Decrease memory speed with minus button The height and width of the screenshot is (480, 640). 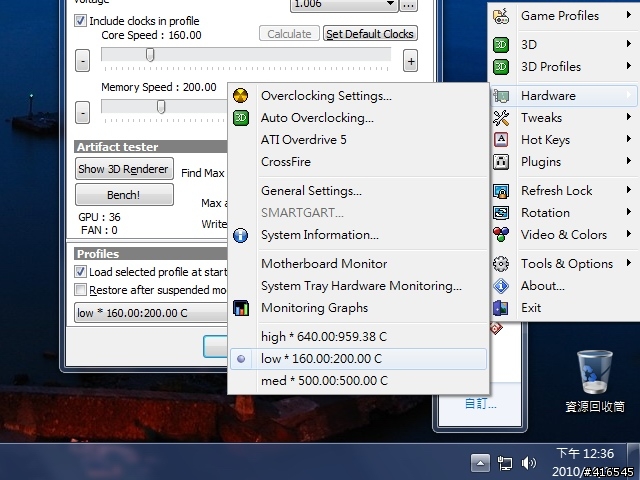coord(82,113)
